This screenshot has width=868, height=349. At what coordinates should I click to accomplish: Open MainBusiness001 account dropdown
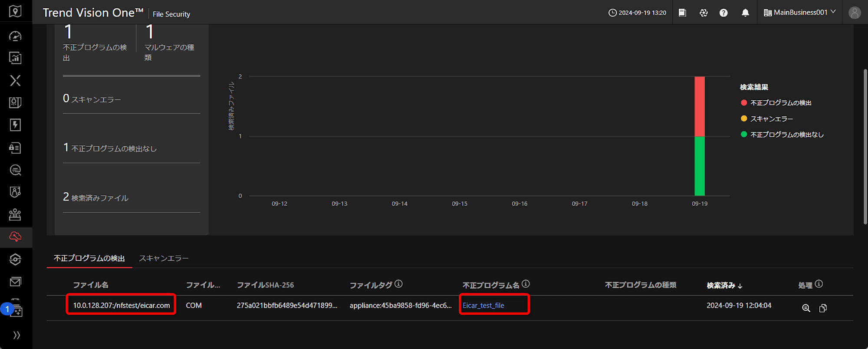799,13
